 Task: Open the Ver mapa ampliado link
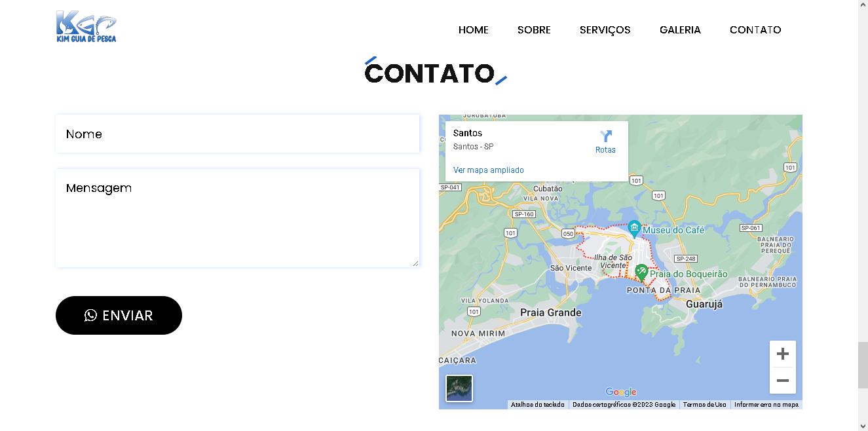point(488,170)
